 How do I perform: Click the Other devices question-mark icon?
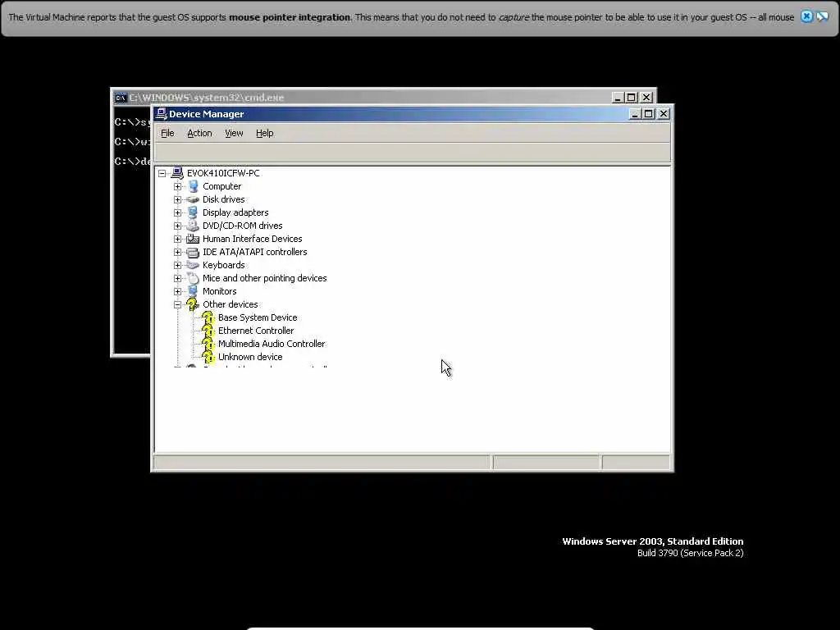pos(192,304)
